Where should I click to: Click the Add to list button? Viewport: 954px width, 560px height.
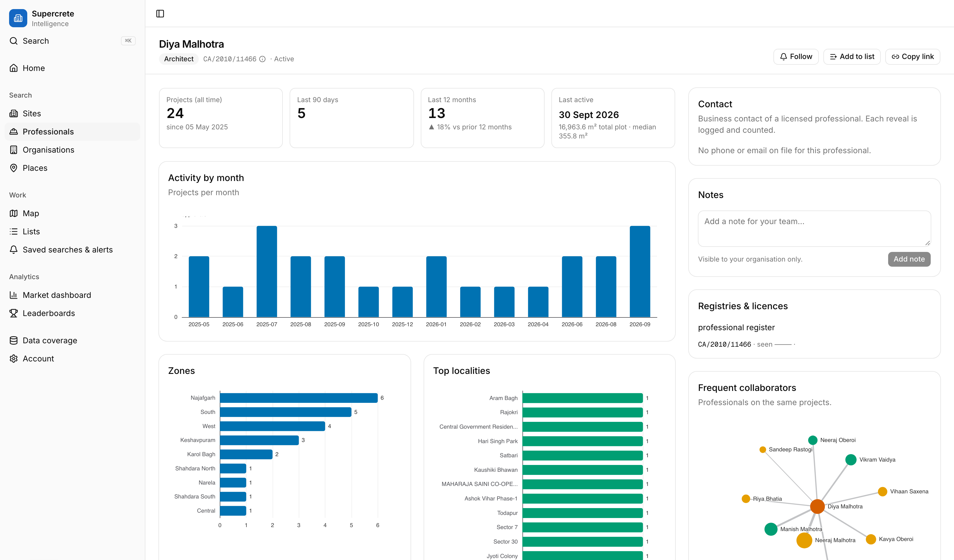[x=852, y=57]
